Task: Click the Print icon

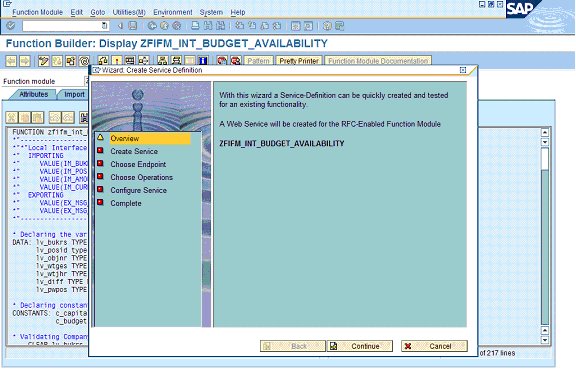Action: [195, 26]
